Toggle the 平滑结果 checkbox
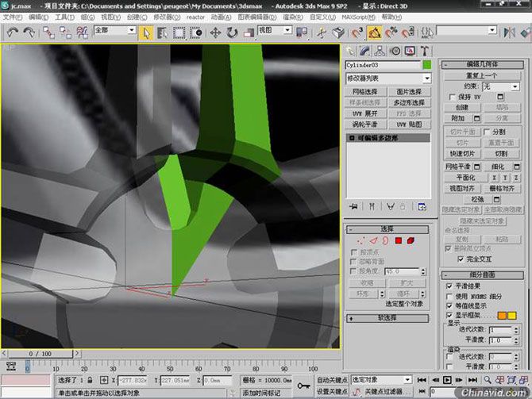This screenshot has height=399, width=532. (449, 285)
